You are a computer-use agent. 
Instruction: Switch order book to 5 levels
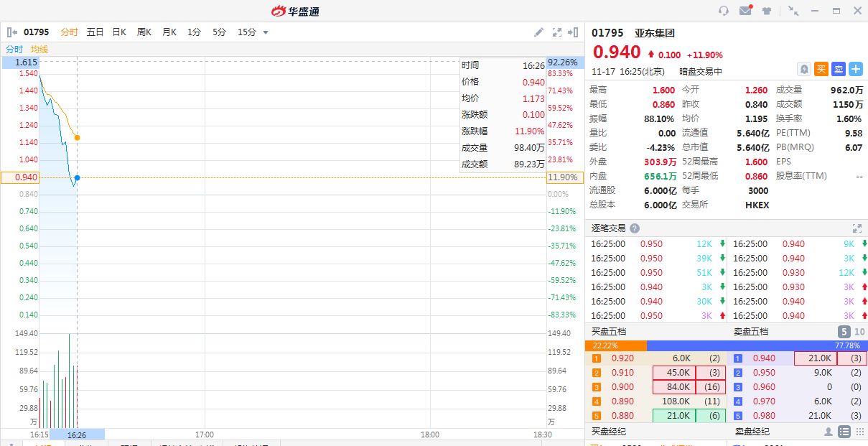(x=844, y=332)
